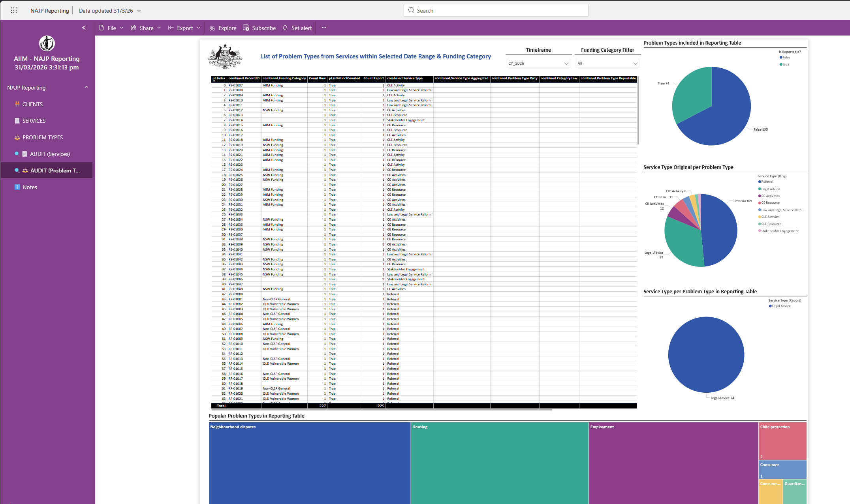Open the more options ellipsis in the toolbar
This screenshot has width=850, height=504.
(324, 28)
